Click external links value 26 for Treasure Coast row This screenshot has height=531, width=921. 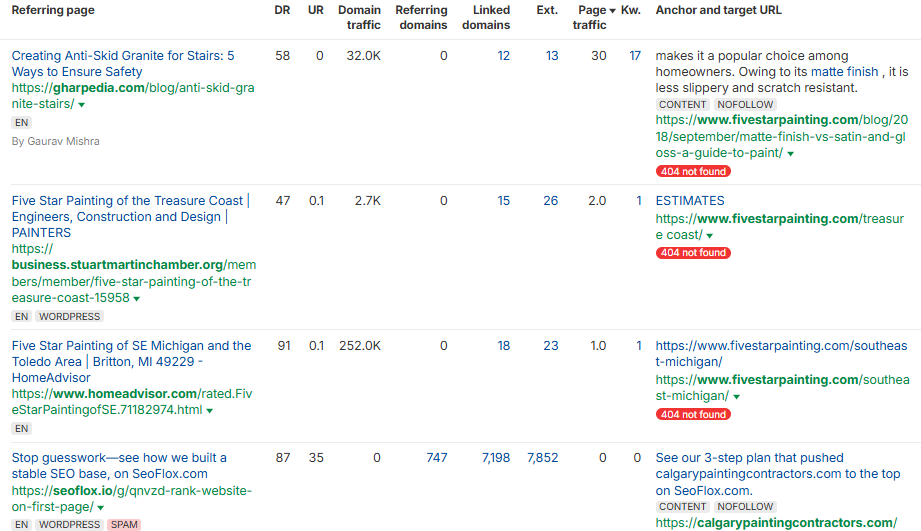[550, 201]
